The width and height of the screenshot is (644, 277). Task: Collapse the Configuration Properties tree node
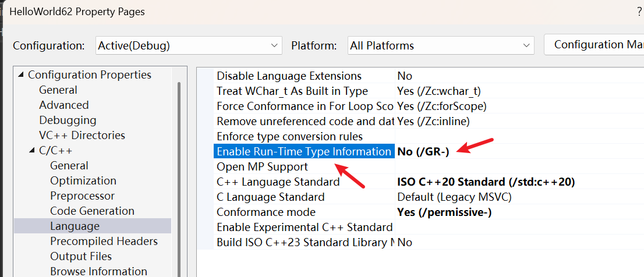pyautogui.click(x=22, y=75)
